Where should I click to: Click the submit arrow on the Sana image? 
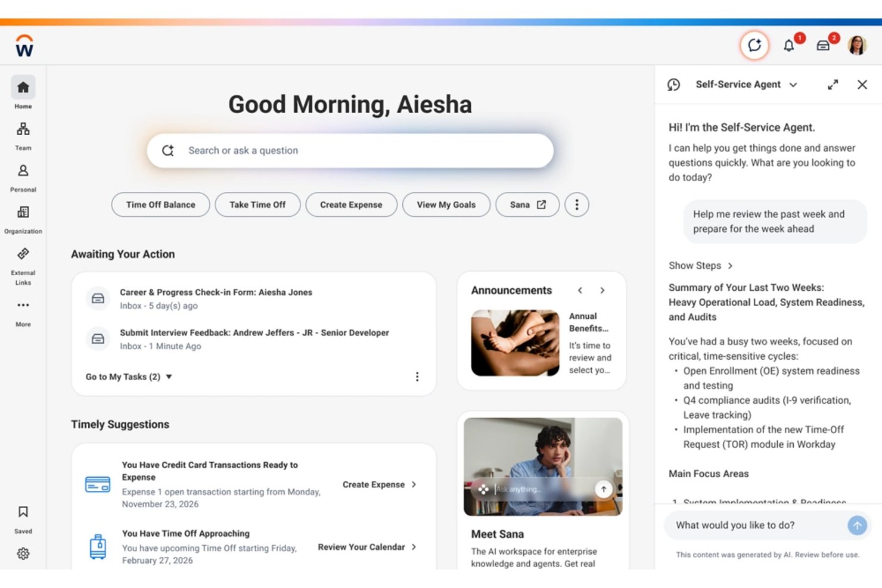(x=604, y=489)
